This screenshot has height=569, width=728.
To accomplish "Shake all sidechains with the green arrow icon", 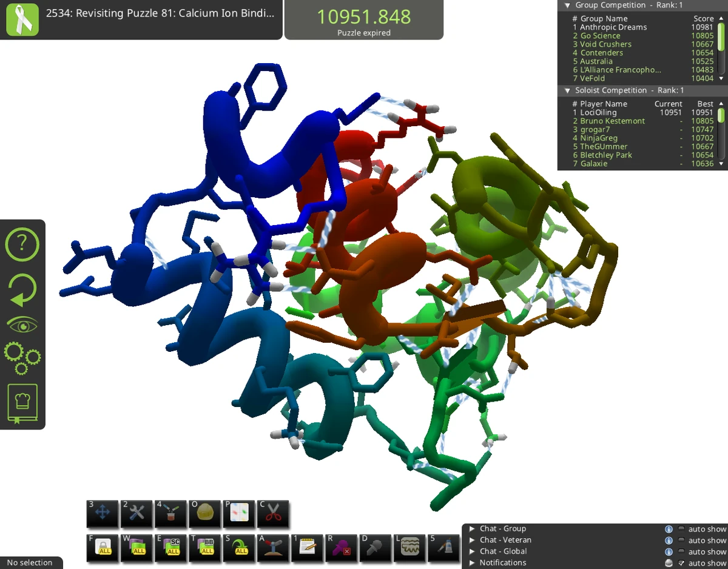I will pos(238,548).
